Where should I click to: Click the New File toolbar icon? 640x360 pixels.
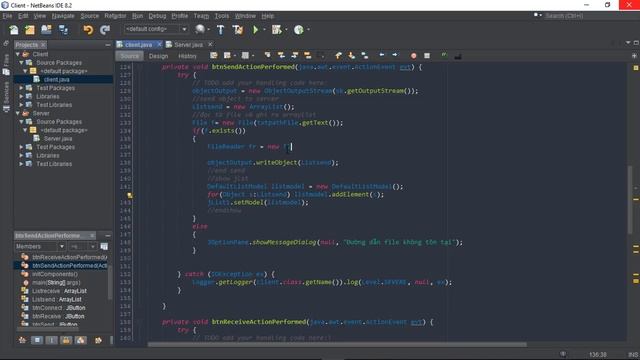point(14,30)
